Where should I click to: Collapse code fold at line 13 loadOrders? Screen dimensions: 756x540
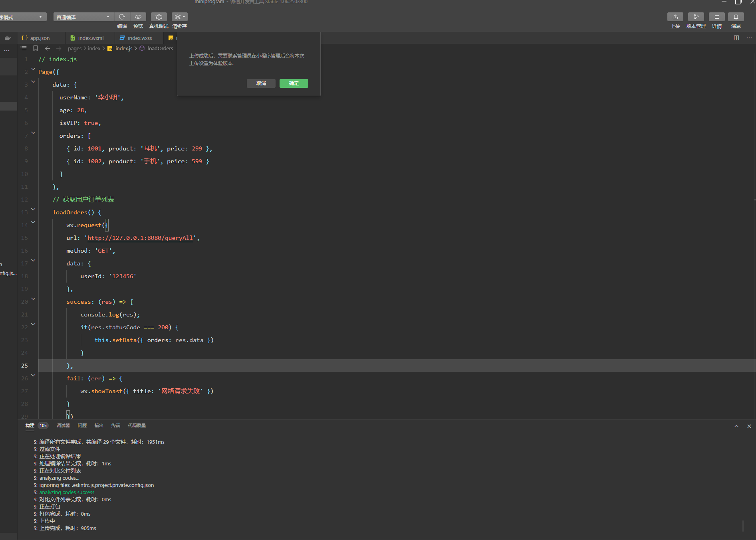tap(33, 210)
